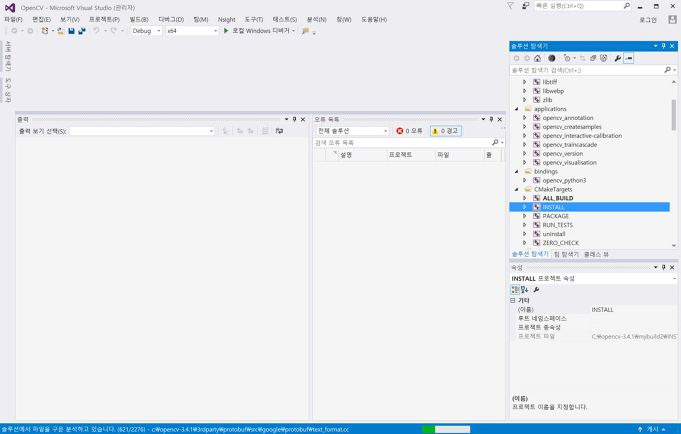Click the Save file toolbar icon
Image resolution: width=681 pixels, height=434 pixels.
pyautogui.click(x=71, y=31)
